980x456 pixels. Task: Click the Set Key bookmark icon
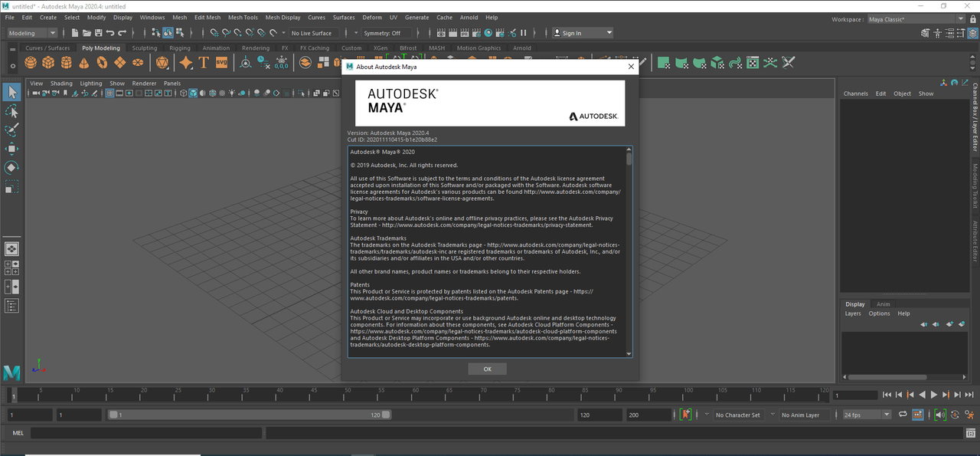pyautogui.click(x=685, y=415)
